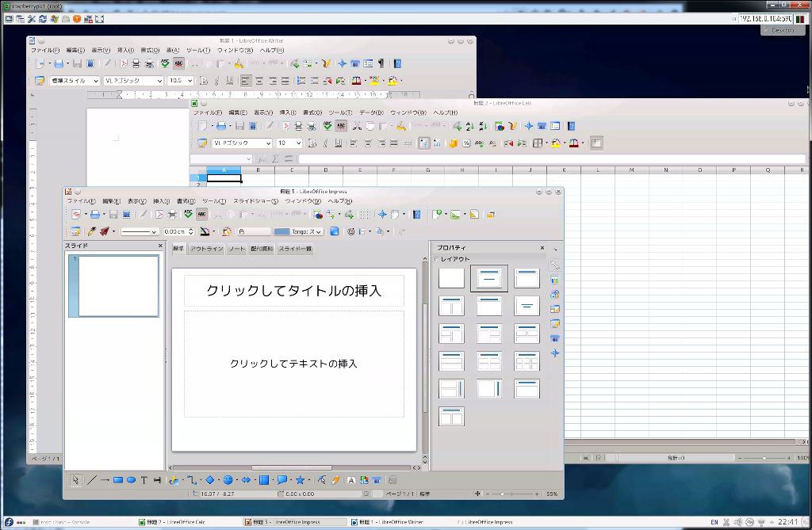The width and height of the screenshot is (812, 530).
Task: Click the Impress Help icon in toolbar
Action: pos(417,214)
